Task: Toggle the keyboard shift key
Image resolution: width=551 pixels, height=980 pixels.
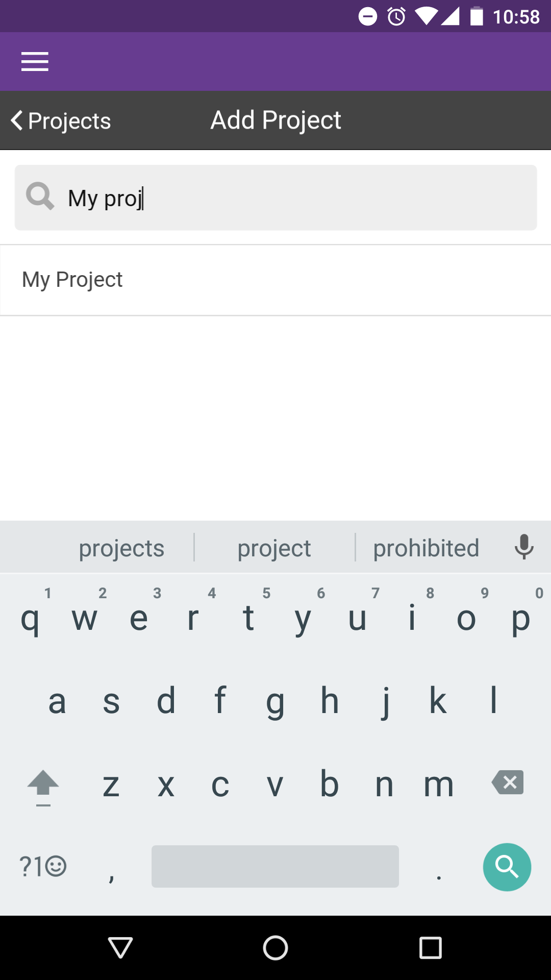Action: click(43, 785)
